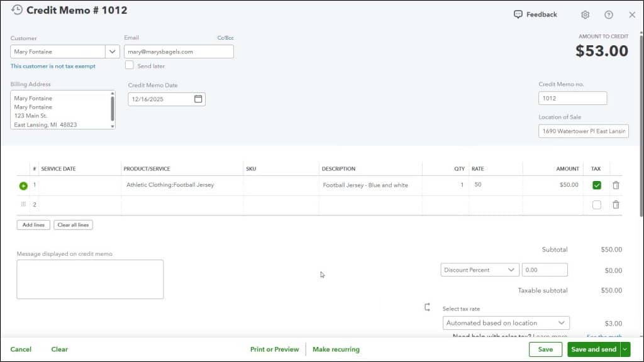Click the credit memo message box

click(x=90, y=279)
